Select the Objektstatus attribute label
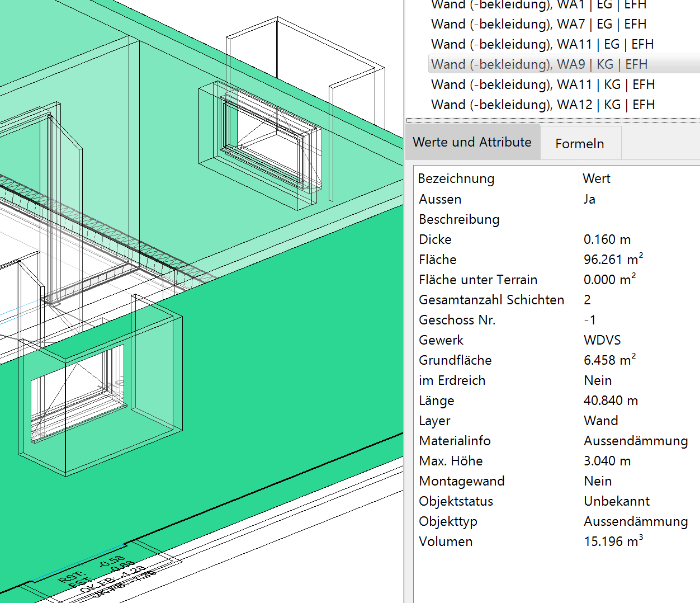Viewport: 700px width, 603px height. pos(456,501)
